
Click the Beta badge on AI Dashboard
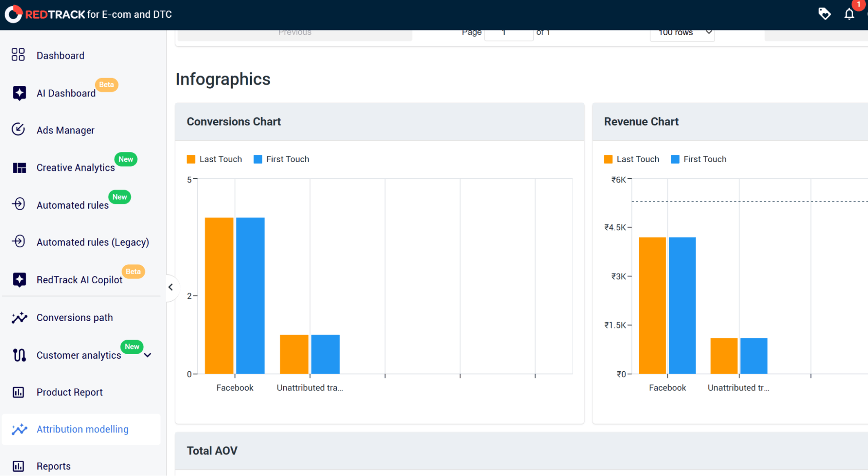106,85
